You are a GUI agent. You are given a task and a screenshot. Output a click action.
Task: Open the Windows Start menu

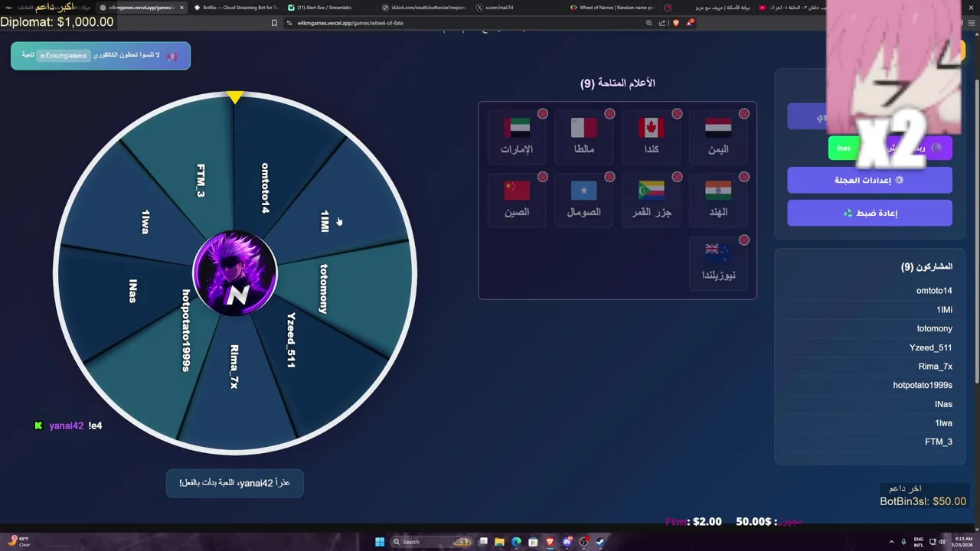380,542
